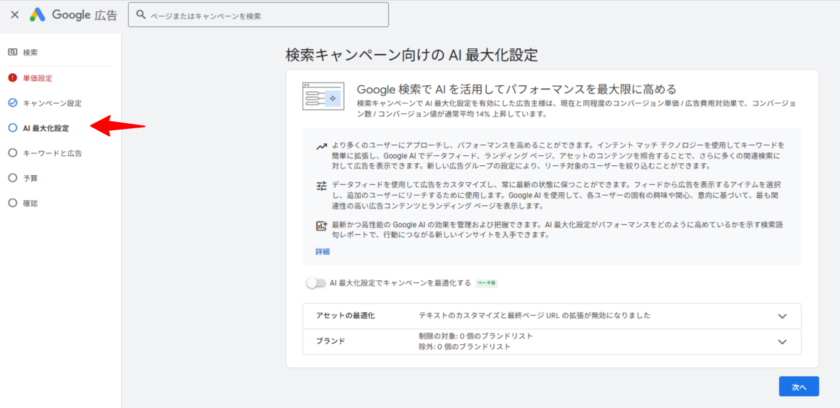Expand the ブランド section chevron
This screenshot has height=408, width=840.
pyautogui.click(x=781, y=342)
